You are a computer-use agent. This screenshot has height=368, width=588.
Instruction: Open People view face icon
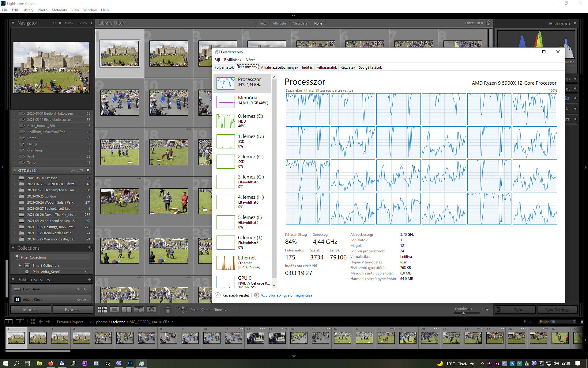tap(151, 310)
